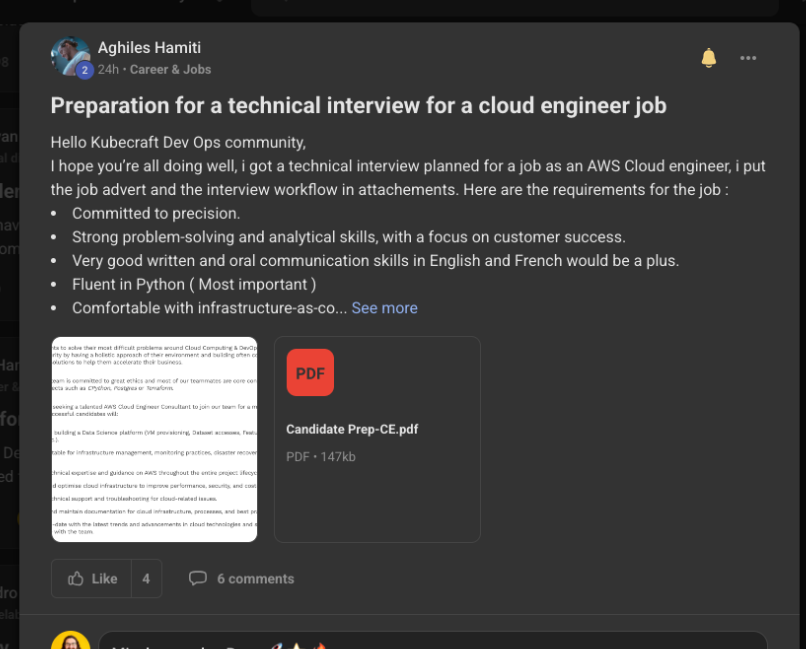Toggle the post notification bell
The width and height of the screenshot is (806, 649).
click(708, 58)
